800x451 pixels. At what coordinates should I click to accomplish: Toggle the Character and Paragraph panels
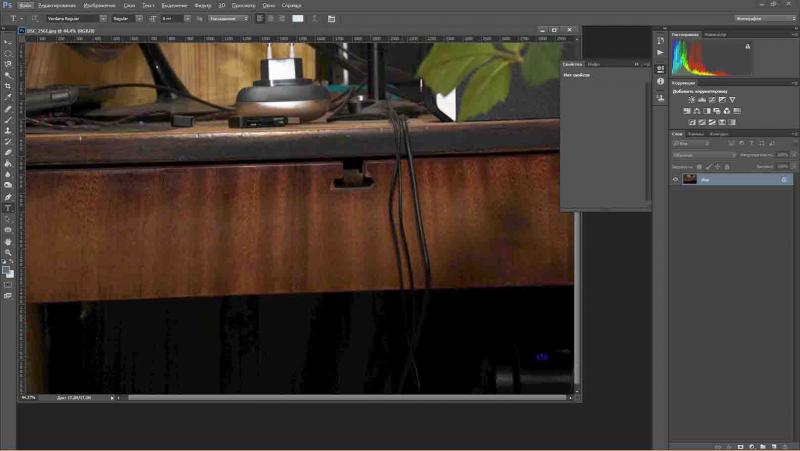(x=331, y=18)
